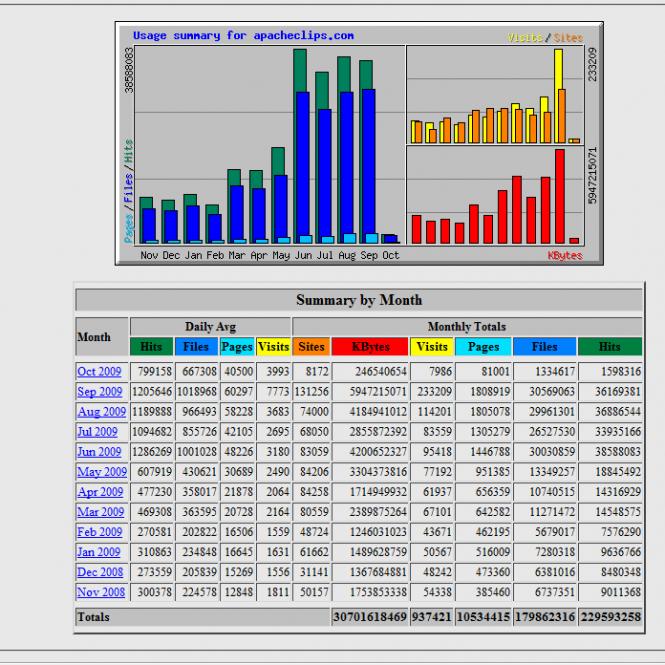Click the red KBytes column header
Image resolution: width=665 pixels, height=665 pixels.
[x=370, y=346]
